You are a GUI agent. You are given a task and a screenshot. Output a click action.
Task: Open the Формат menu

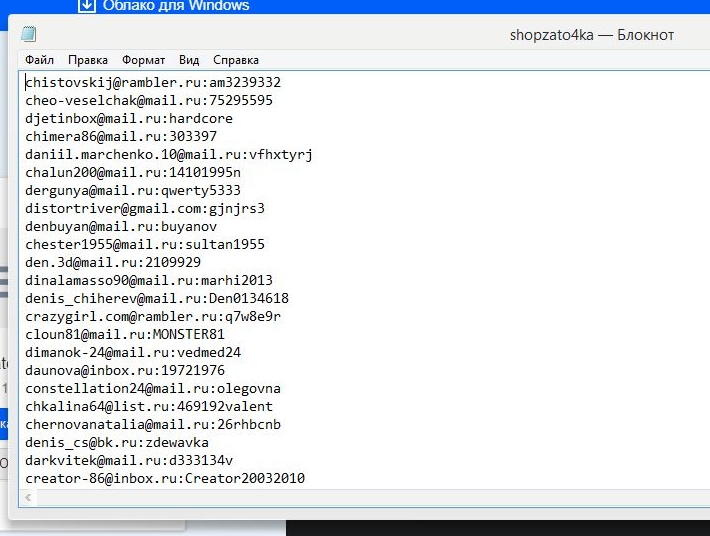(x=144, y=60)
